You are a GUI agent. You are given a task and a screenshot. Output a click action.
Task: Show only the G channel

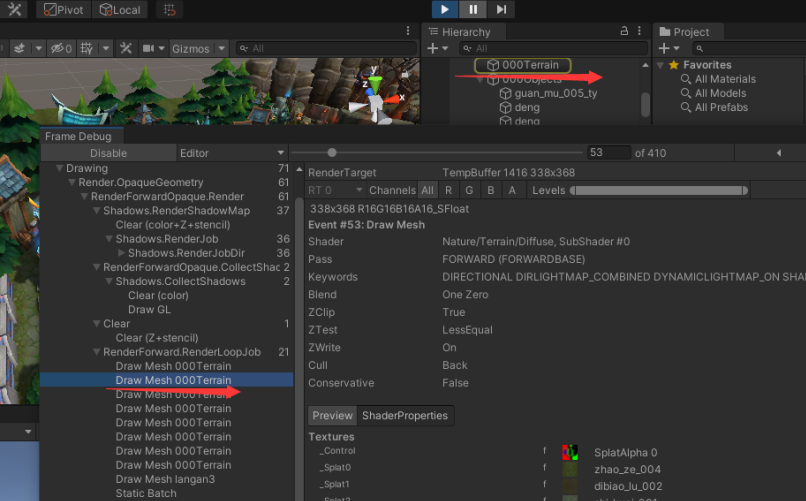[469, 191]
